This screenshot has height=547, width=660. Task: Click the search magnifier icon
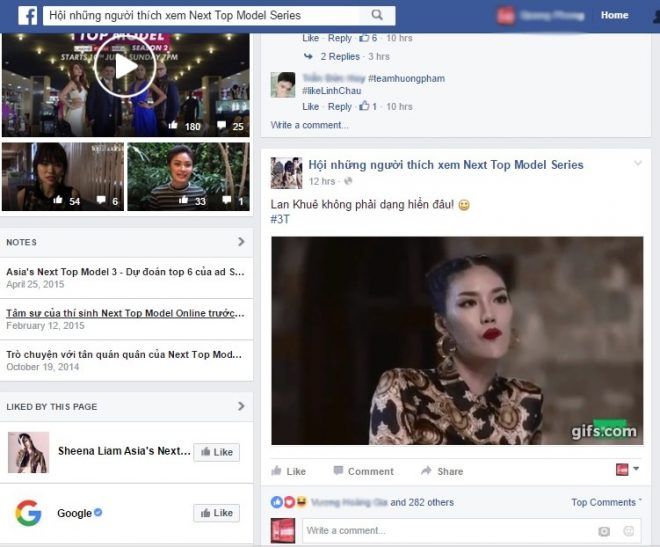377,16
